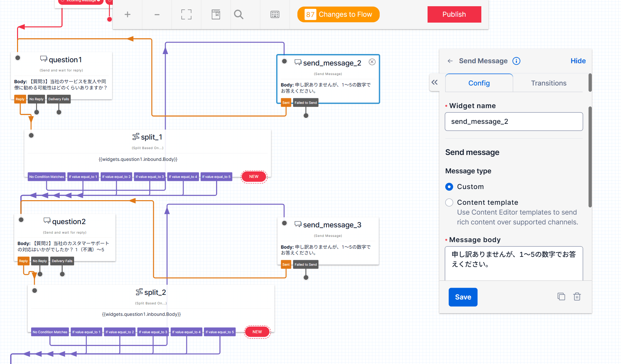The image size is (621, 364).
Task: Switch to the Transitions tab
Action: (549, 83)
